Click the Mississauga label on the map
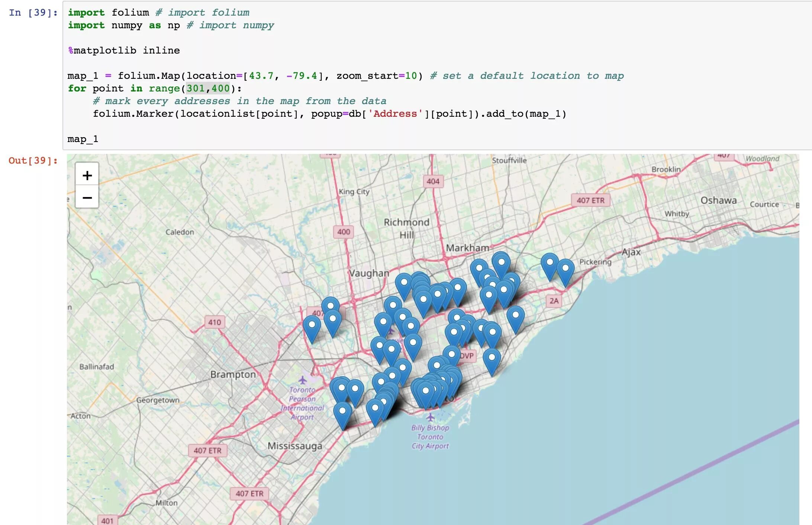The height and width of the screenshot is (525, 812). click(x=295, y=445)
